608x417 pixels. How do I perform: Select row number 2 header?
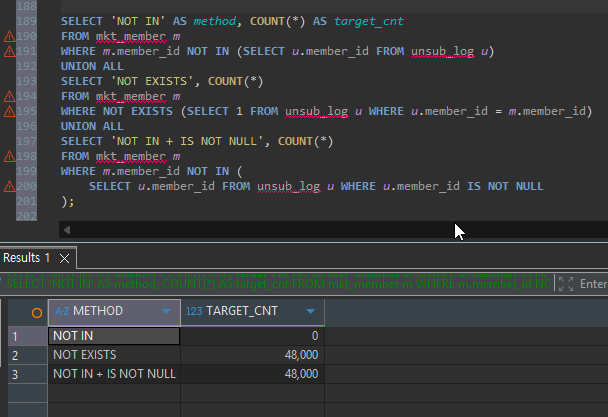28,355
